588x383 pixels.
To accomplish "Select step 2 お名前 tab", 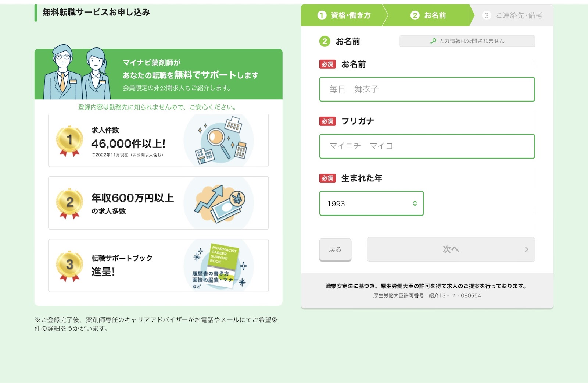I will [x=428, y=15].
